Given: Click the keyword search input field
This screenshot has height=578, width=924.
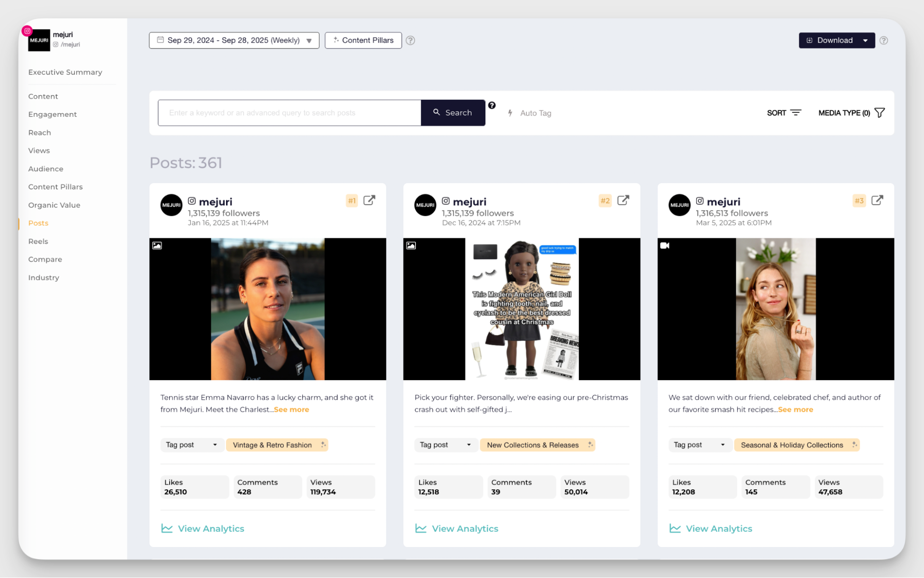Looking at the screenshot, I should point(289,113).
